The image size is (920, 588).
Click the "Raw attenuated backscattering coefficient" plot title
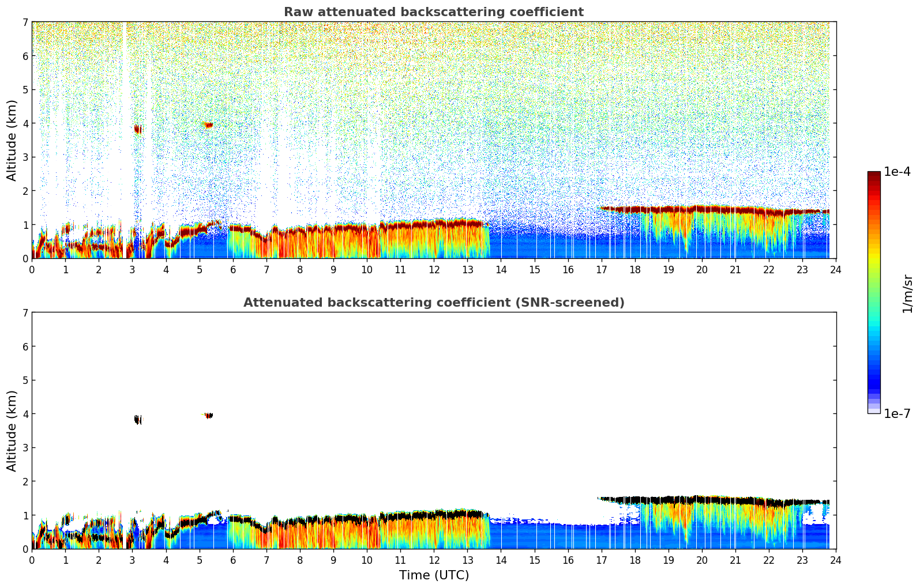tap(433, 12)
